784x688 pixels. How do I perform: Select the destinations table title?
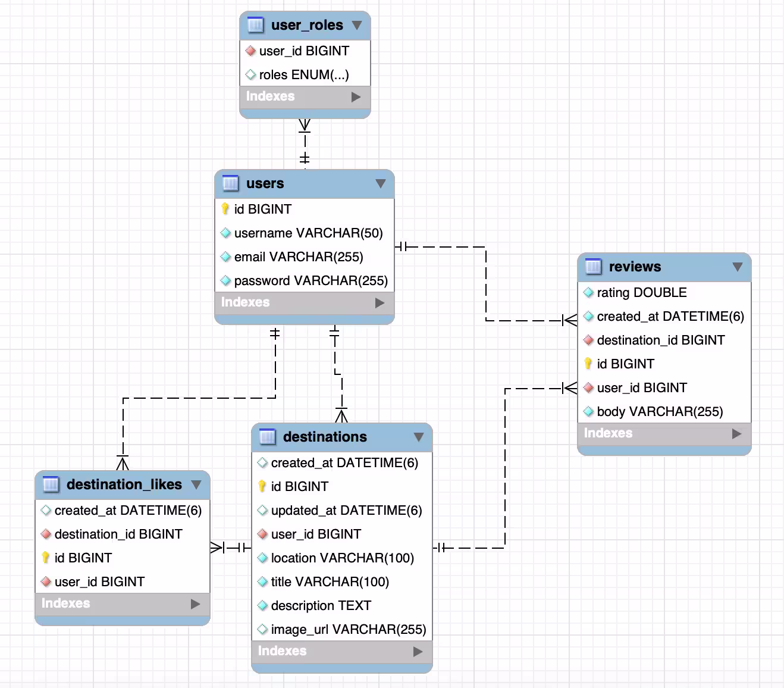(x=325, y=437)
